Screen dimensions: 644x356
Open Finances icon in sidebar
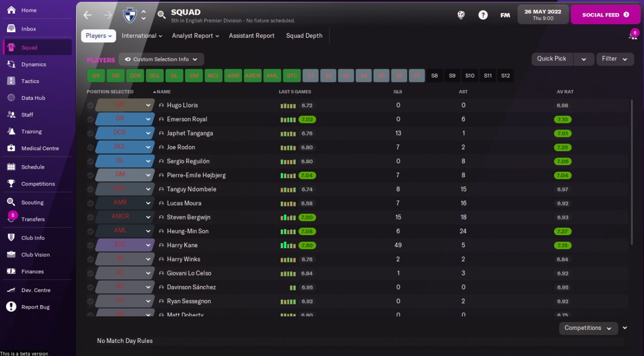click(x=11, y=271)
